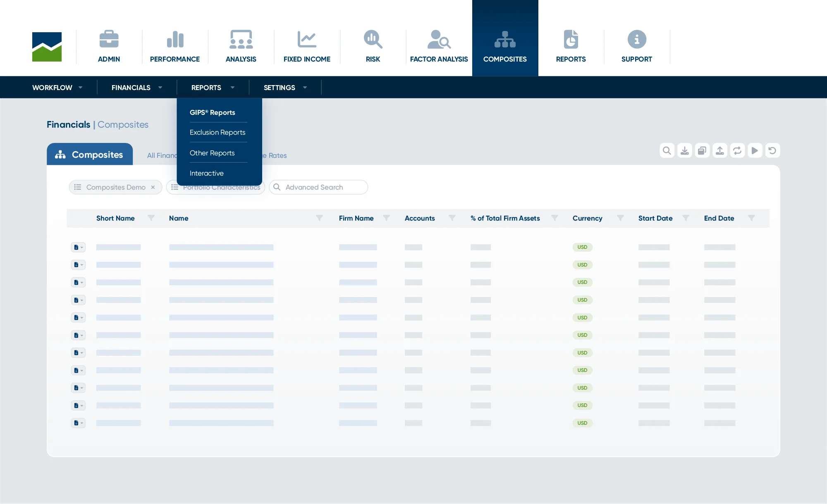Viewport: 827px width, 504px height.
Task: Toggle the Short Name column filter
Action: (151, 218)
